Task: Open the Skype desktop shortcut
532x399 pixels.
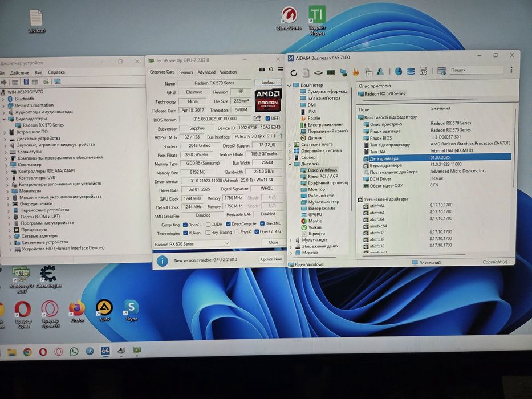Action: (131, 310)
